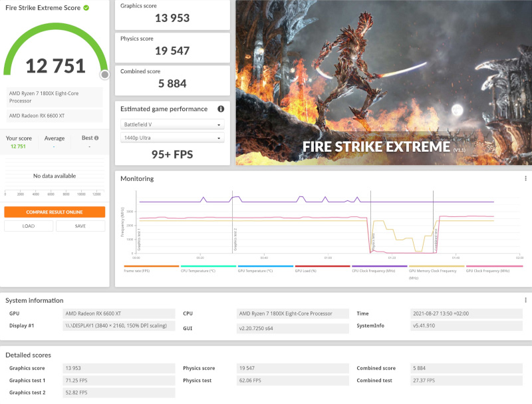The width and height of the screenshot is (532, 404).
Task: Click detailed Graphics score value 13 953
Action: pos(119,368)
